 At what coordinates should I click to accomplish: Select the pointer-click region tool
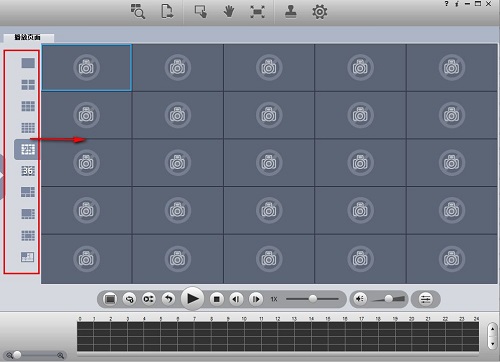click(x=201, y=11)
